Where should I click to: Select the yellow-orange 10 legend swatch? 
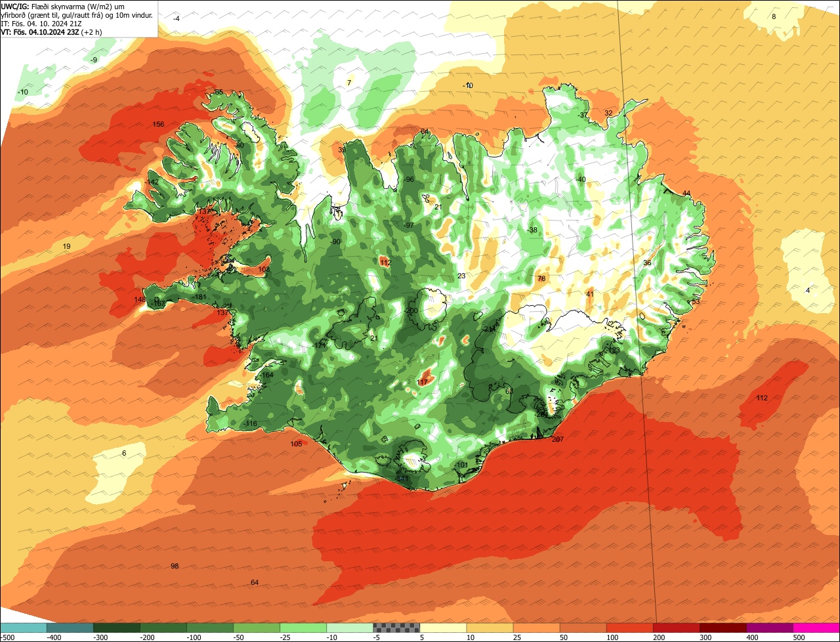490,628
